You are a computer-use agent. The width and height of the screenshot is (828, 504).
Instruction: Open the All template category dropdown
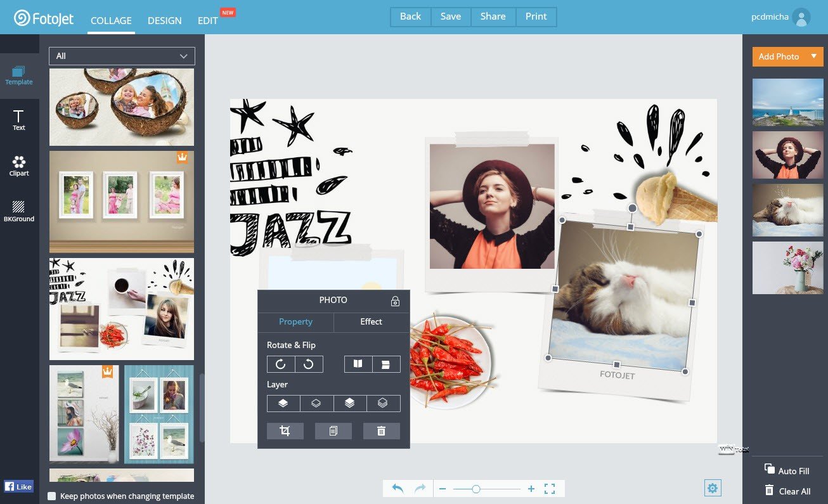(x=122, y=56)
